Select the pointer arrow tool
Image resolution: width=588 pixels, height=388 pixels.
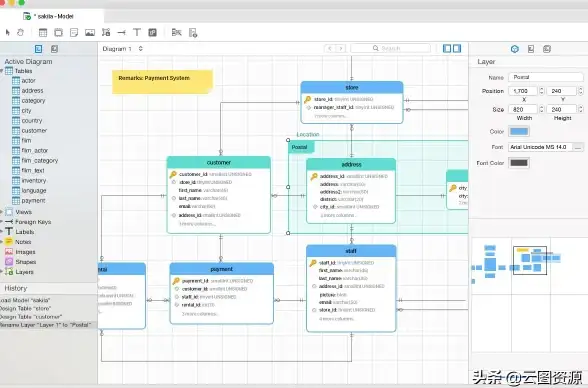(8, 33)
